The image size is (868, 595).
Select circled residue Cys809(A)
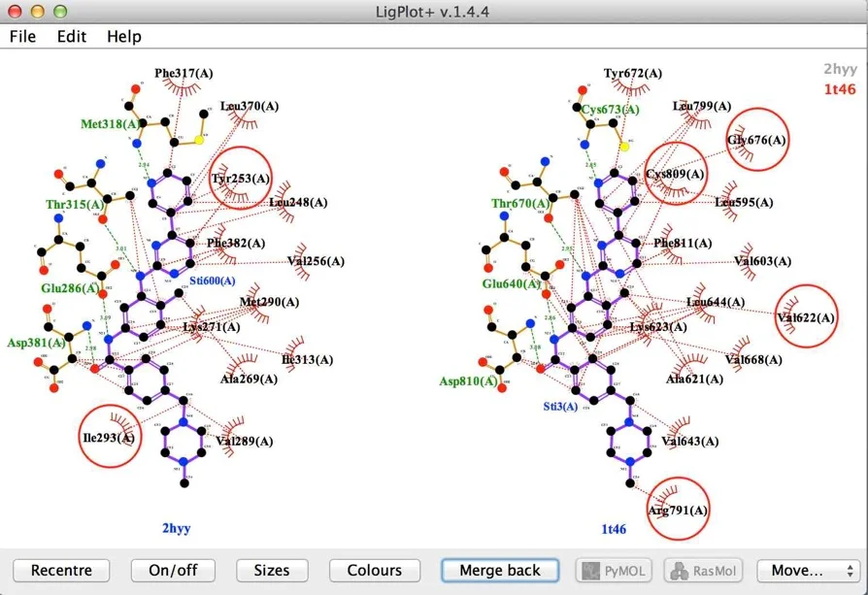(x=675, y=174)
